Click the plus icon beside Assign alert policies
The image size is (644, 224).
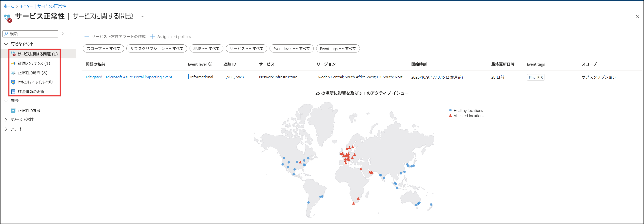point(153,36)
